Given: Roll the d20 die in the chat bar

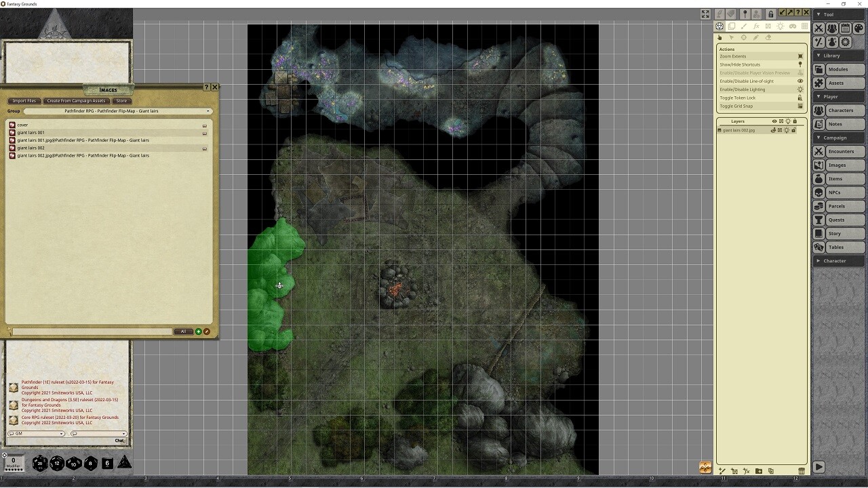Looking at the screenshot, I should (x=39, y=464).
